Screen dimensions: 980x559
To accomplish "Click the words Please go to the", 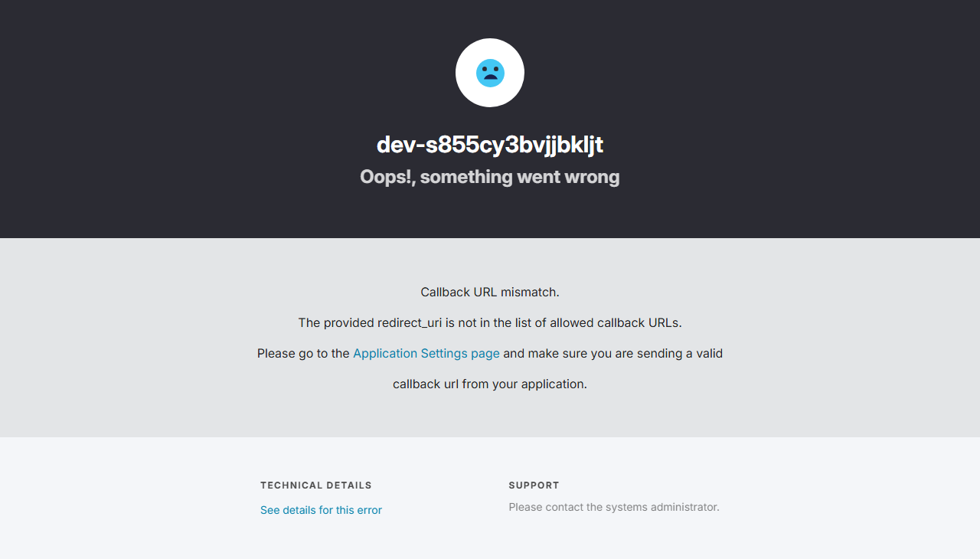I will click(x=303, y=353).
